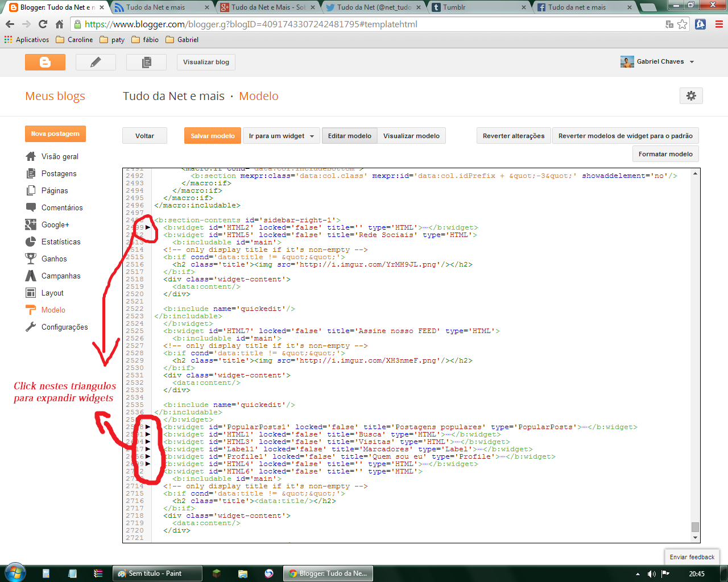Open the Ir para um widget dropdown

coord(282,136)
